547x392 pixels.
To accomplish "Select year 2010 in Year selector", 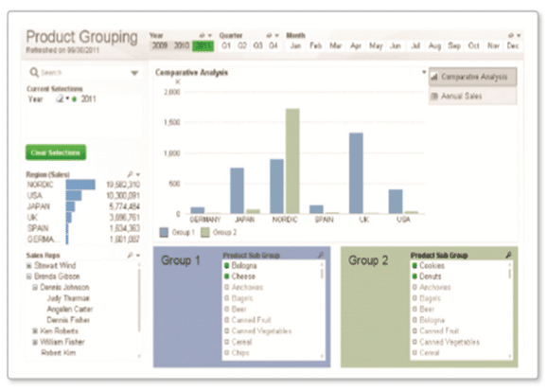I will tap(182, 45).
